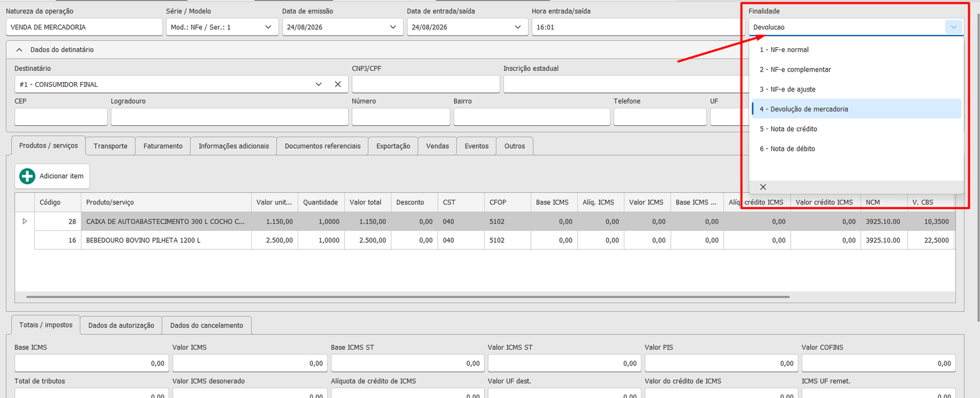Open Documentos referenciais tab
The height and width of the screenshot is (398, 980).
pyautogui.click(x=323, y=146)
